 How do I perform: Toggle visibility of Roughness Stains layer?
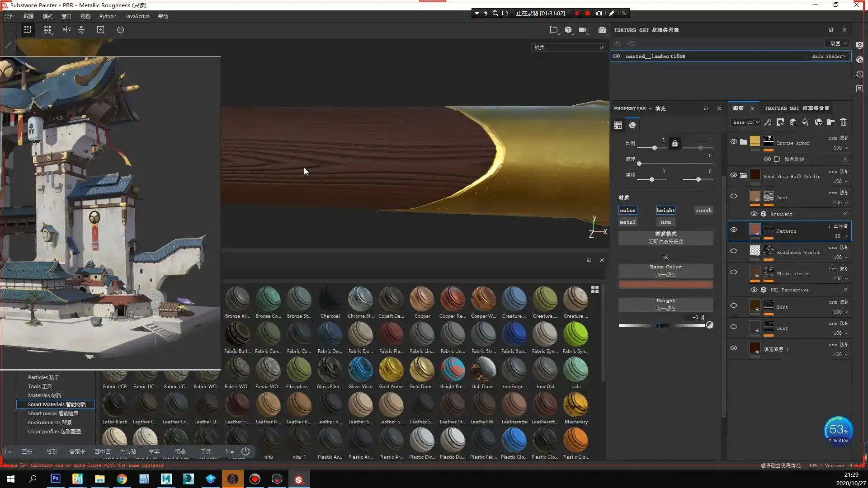click(733, 251)
